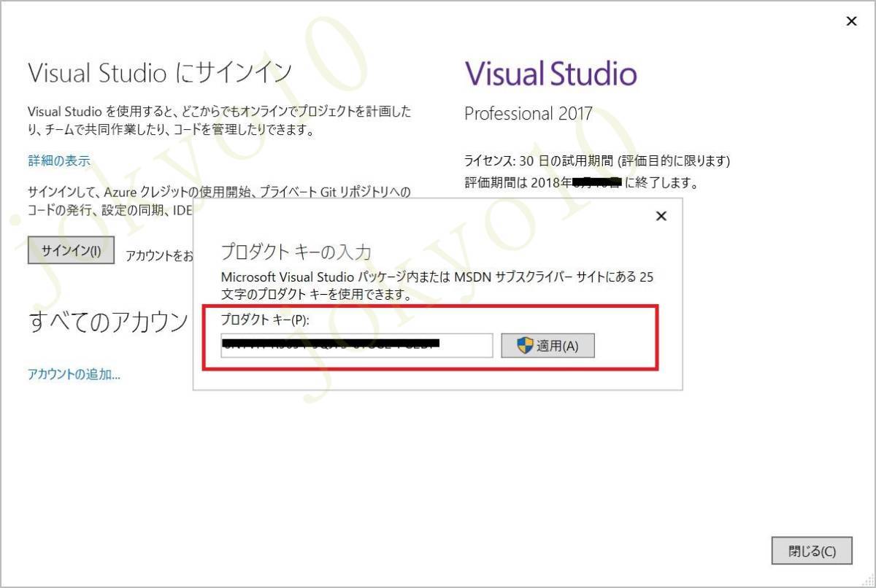Screen dimensions: 876x588
Task: Click the Visual Studio にサインイン heading
Action: coord(160,72)
